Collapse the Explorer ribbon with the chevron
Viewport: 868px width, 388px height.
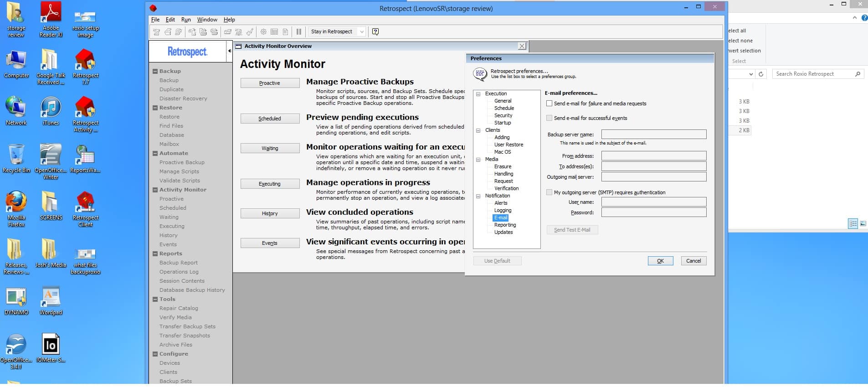click(x=854, y=18)
